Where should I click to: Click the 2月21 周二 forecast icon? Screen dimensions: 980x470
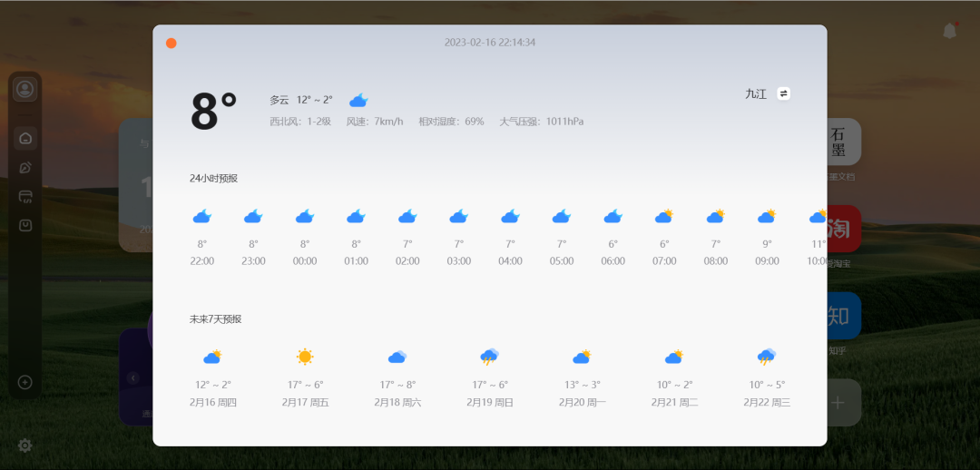pyautogui.click(x=673, y=357)
